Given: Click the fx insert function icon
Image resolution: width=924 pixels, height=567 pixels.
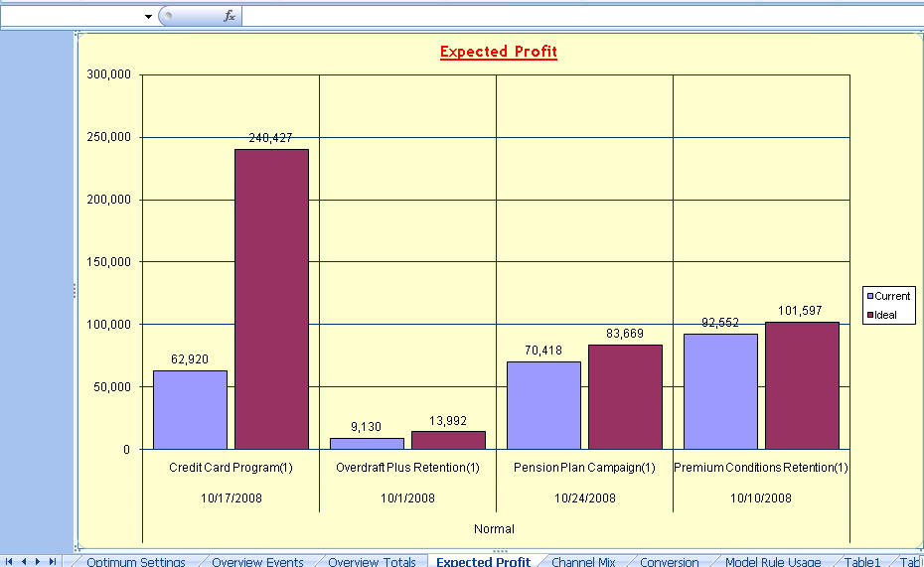Looking at the screenshot, I should (230, 16).
